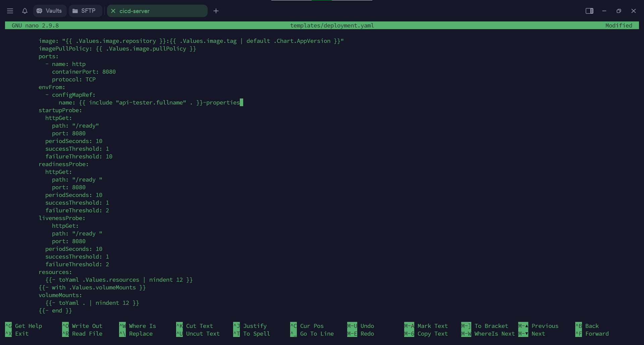Viewport: 644px width, 345px height.
Task: Click the 'startupProbe:' line
Action: click(60, 110)
